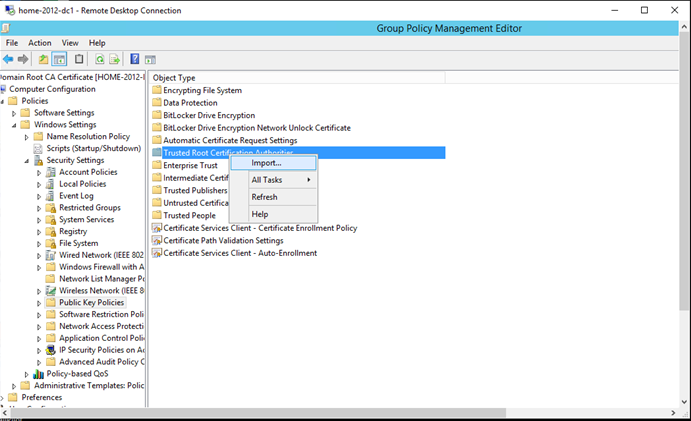Screen dimensions: 691x421
Task: Click the Group Policy Management Editor window icon
Action: tap(5, 29)
